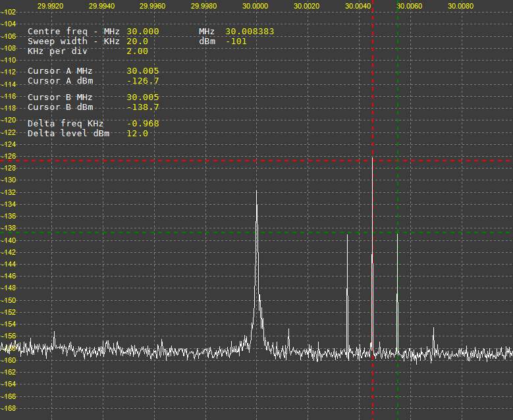Click the mouse level readout -101

[236, 41]
